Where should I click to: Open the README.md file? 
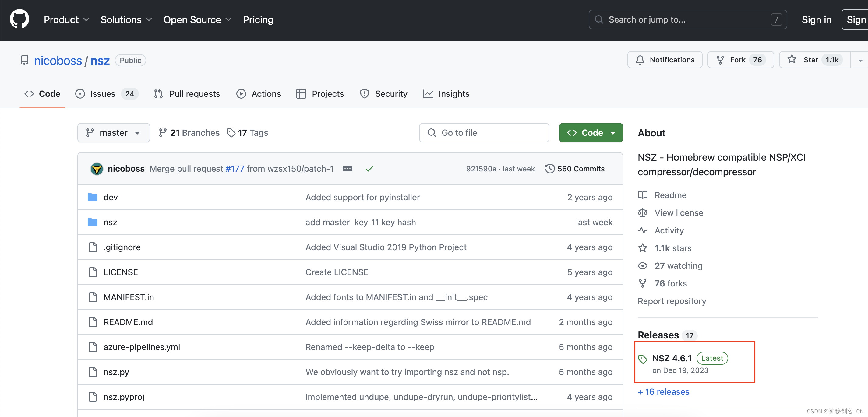pyautogui.click(x=128, y=322)
